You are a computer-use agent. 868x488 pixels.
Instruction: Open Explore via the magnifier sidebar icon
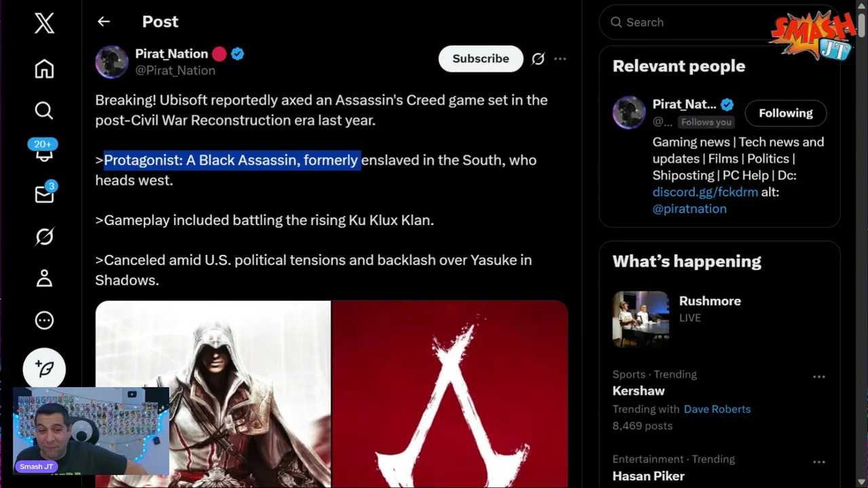click(x=44, y=110)
